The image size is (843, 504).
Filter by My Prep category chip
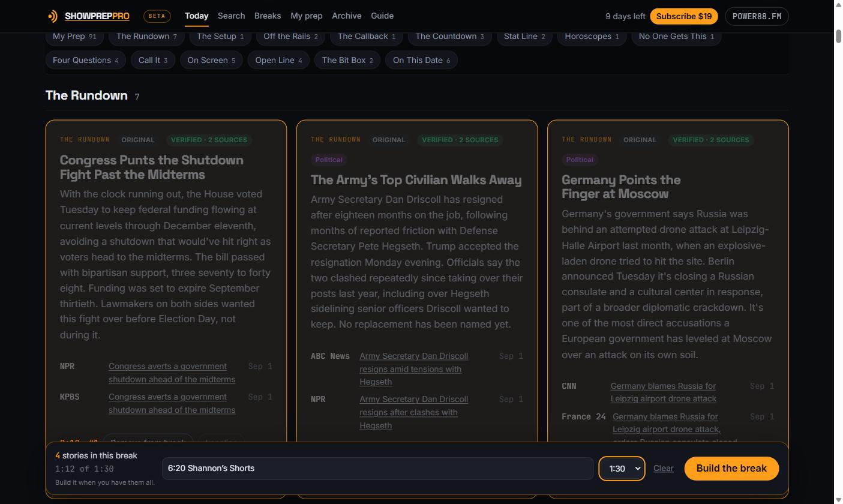tap(74, 37)
